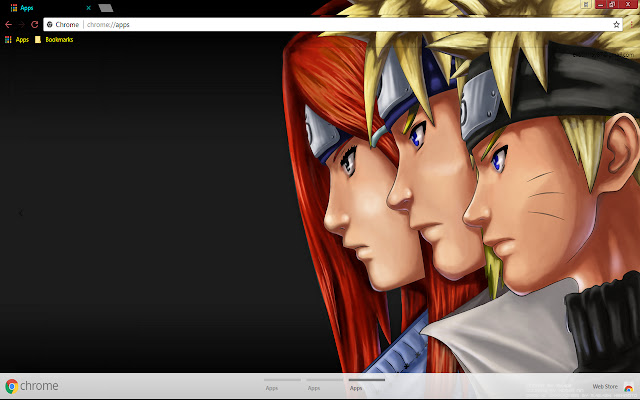Close the Apps tab with its X
This screenshot has height=400, width=640.
88,8
